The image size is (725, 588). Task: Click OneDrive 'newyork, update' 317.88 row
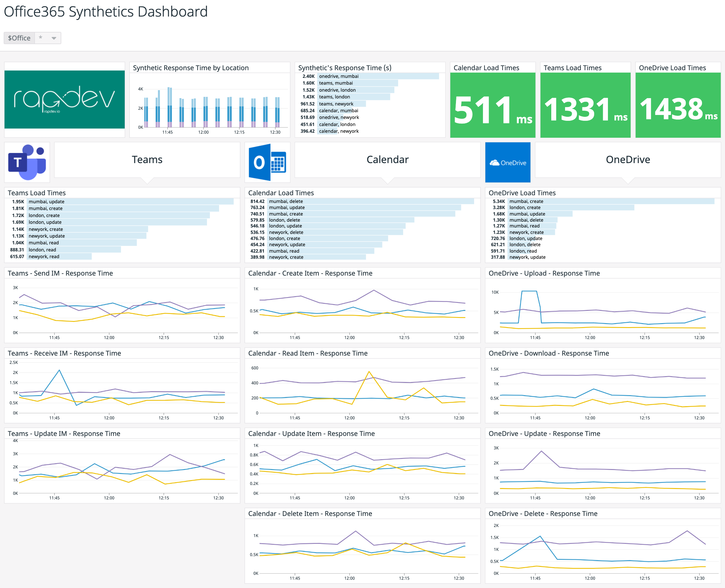click(x=602, y=258)
